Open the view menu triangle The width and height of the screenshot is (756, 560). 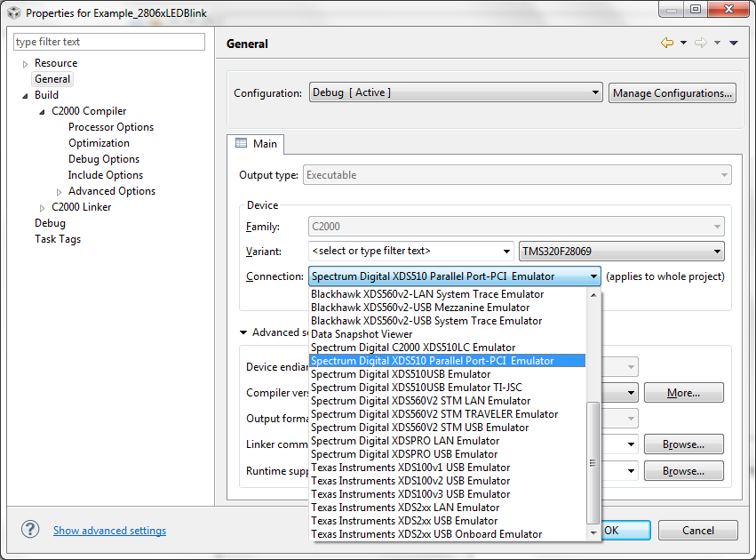coord(733,43)
